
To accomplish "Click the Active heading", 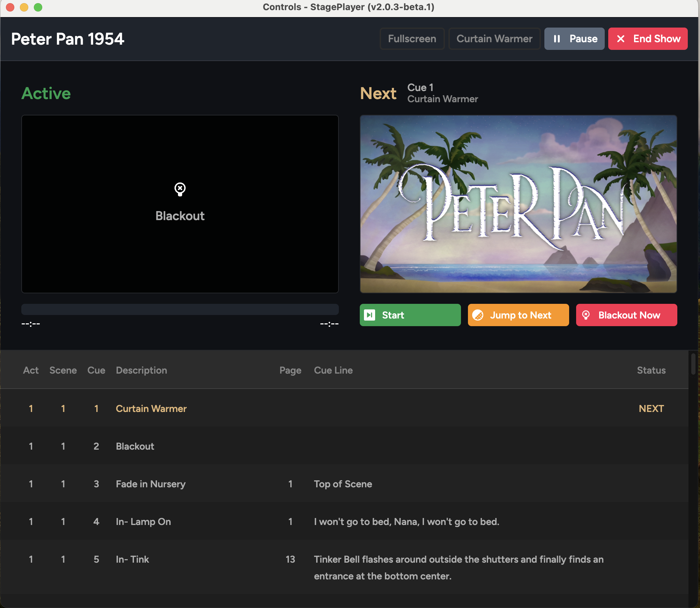I will click(x=46, y=93).
